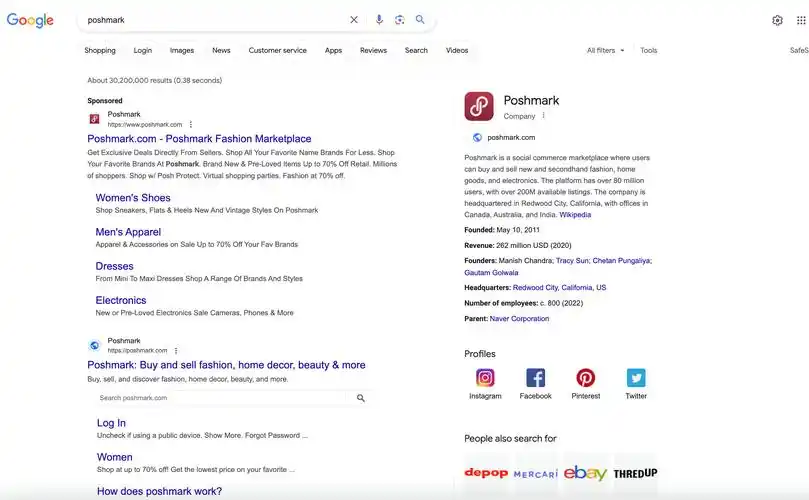Open Poshmark's Facebook profile
This screenshot has width=809, height=500.
coord(535,378)
